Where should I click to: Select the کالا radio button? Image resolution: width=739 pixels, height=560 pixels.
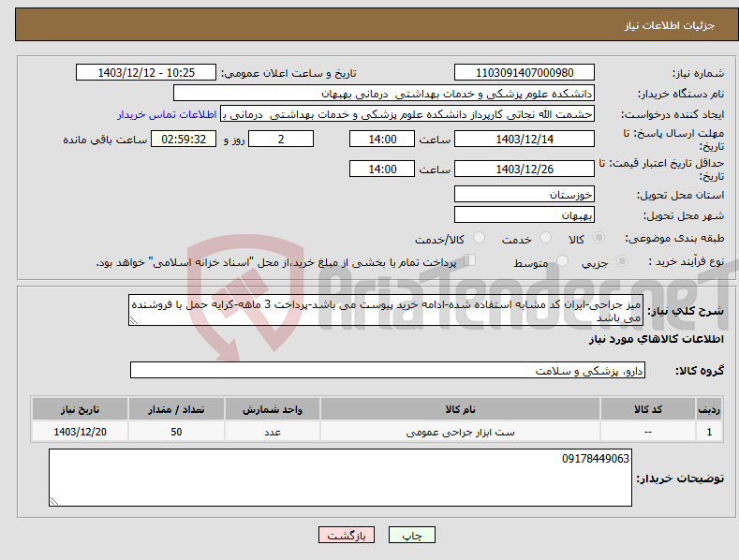pyautogui.click(x=599, y=238)
